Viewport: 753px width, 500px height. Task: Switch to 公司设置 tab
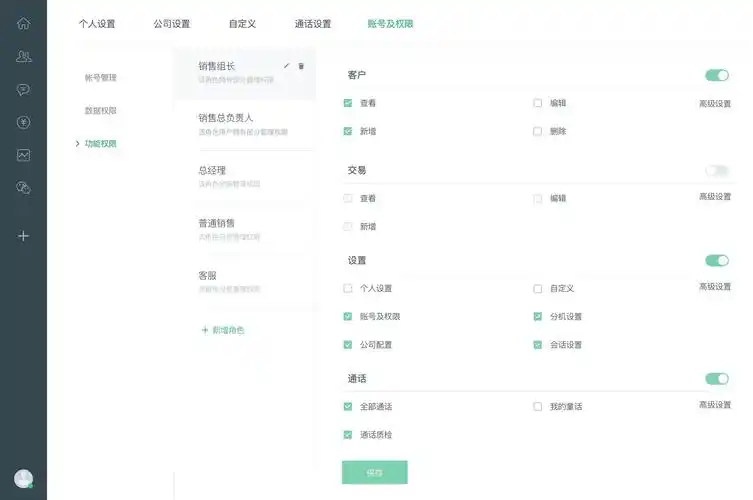point(172,24)
